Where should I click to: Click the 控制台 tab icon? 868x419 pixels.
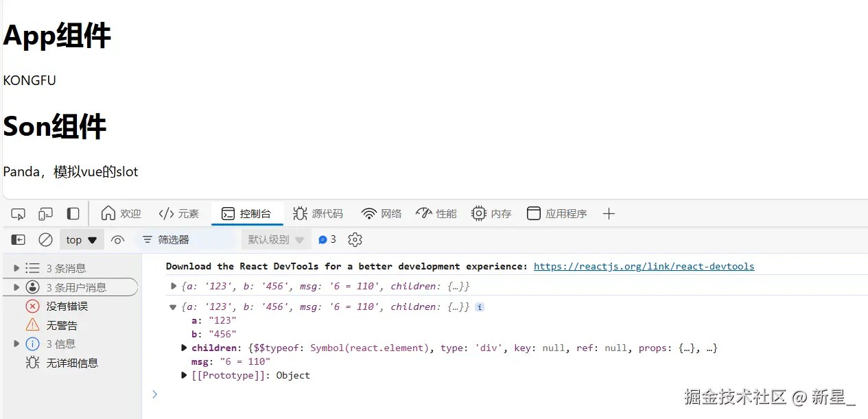(x=228, y=214)
